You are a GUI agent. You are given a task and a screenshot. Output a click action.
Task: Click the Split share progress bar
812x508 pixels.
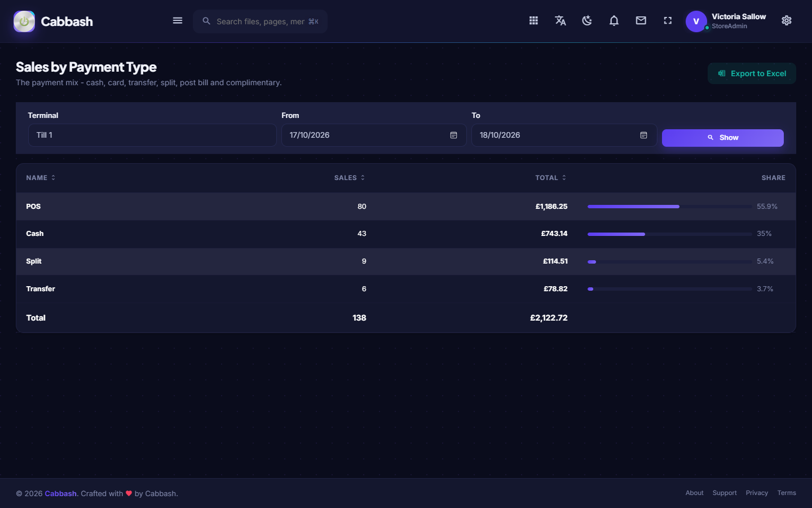[x=669, y=261]
